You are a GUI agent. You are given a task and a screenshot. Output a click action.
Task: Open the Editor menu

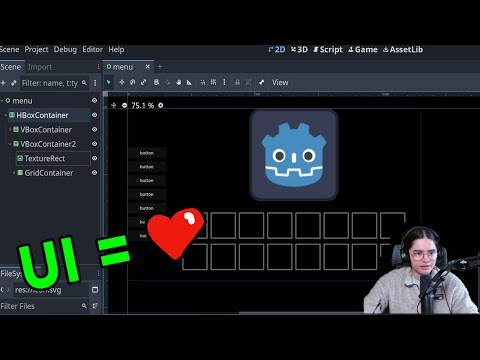click(92, 49)
